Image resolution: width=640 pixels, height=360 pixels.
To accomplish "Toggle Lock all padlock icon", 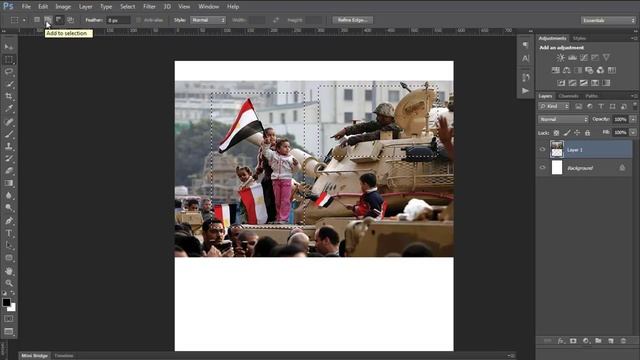I will tap(587, 133).
